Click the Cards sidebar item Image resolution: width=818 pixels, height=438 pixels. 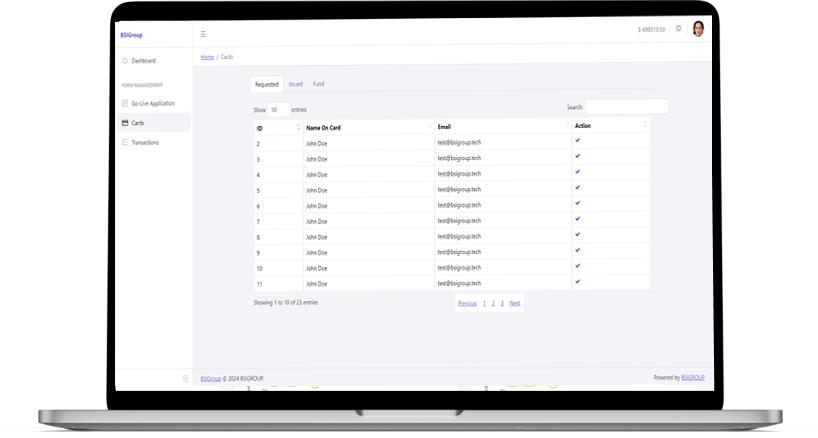pyautogui.click(x=137, y=123)
